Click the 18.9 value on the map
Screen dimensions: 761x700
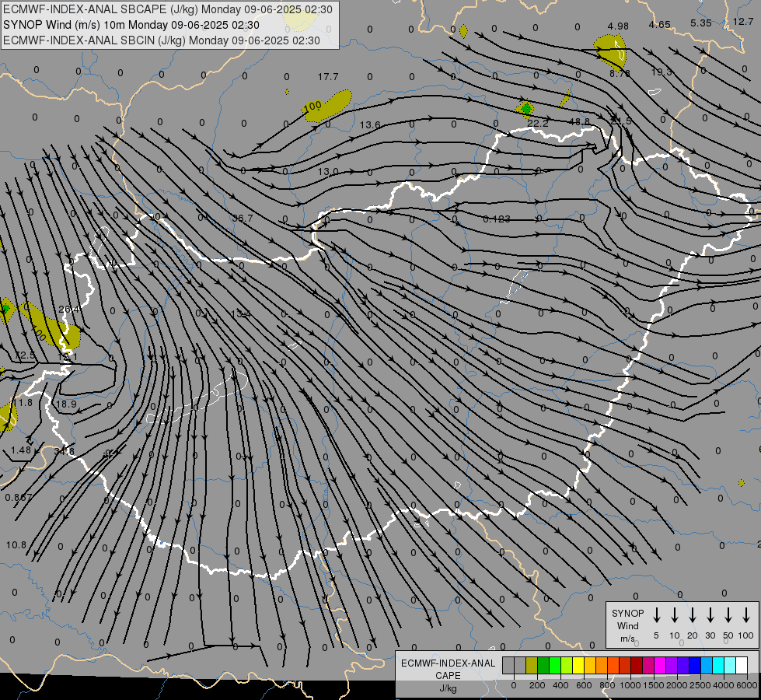66,404
